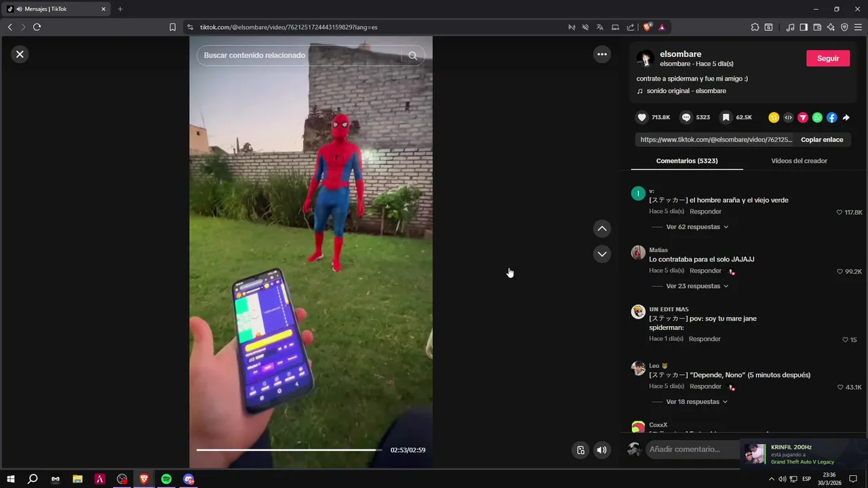Open a new browser tab

[x=120, y=9]
